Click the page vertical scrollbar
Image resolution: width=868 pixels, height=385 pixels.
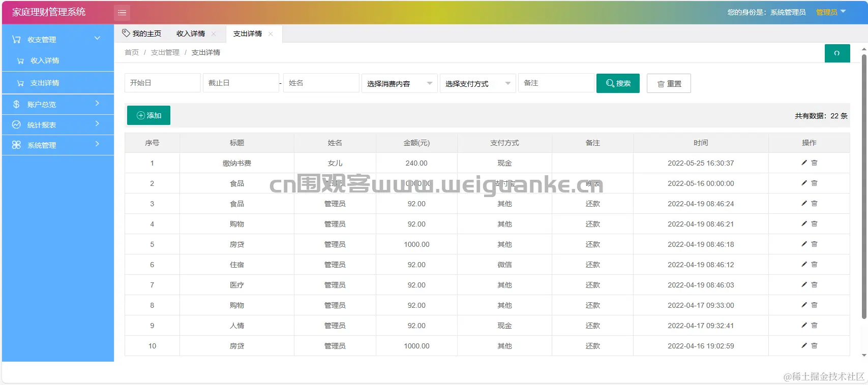pyautogui.click(x=864, y=188)
